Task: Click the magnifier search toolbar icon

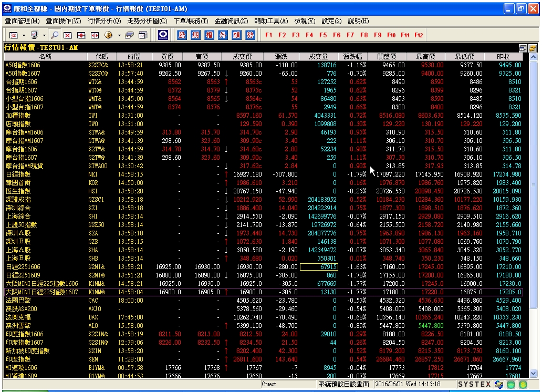Action: click(x=54, y=35)
